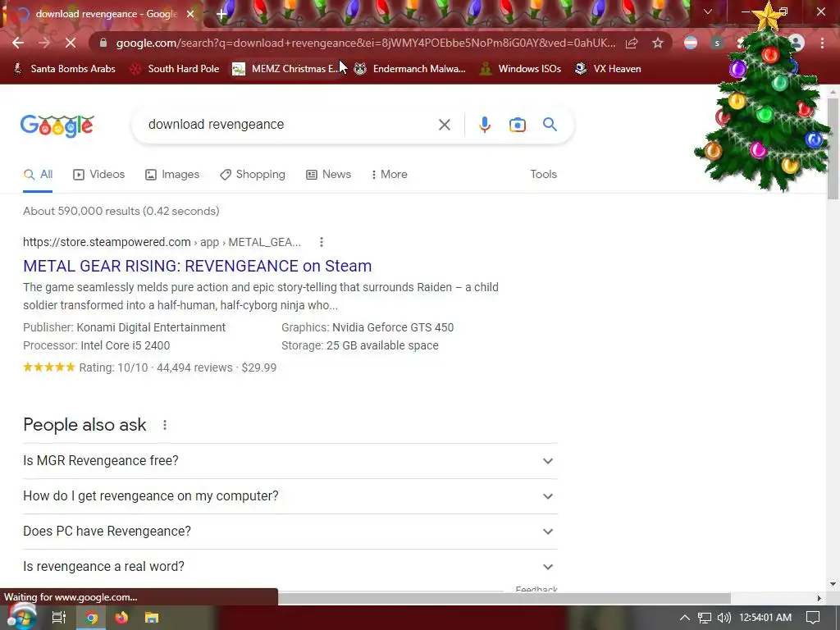Open 'METAL GEAR RISING: REVENGEANCE on Steam' result
The image size is (840, 630).
[197, 266]
